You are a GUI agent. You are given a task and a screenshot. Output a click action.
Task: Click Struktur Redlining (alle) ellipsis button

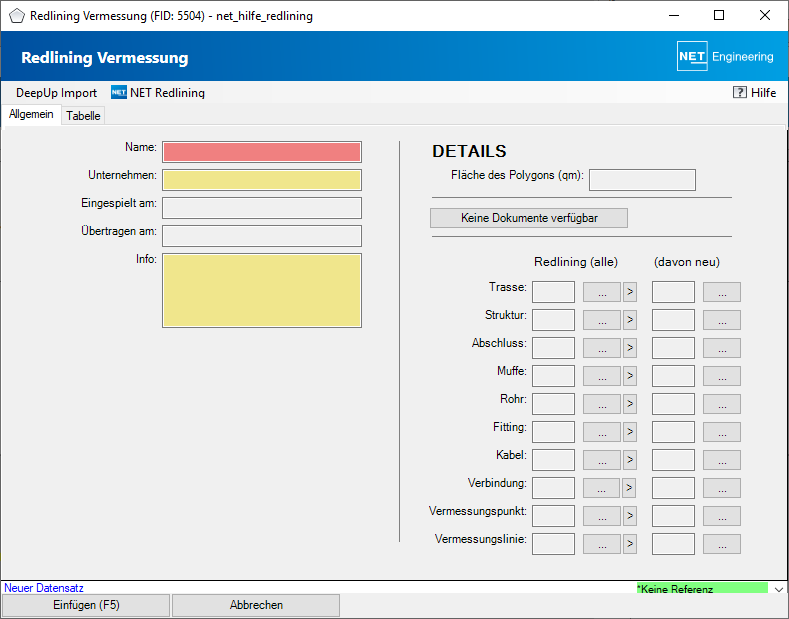coord(602,320)
